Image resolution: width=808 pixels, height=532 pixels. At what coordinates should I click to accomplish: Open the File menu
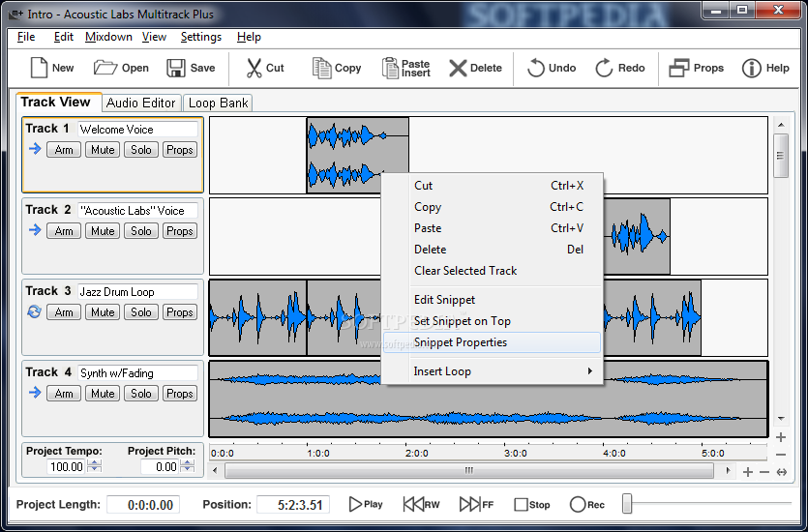(26, 37)
